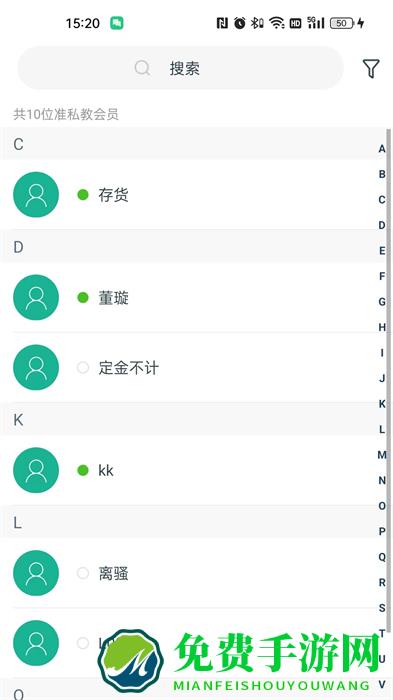Image resolution: width=393 pixels, height=700 pixels.
Task: Jump to letter S in index bar
Action: [x=382, y=608]
